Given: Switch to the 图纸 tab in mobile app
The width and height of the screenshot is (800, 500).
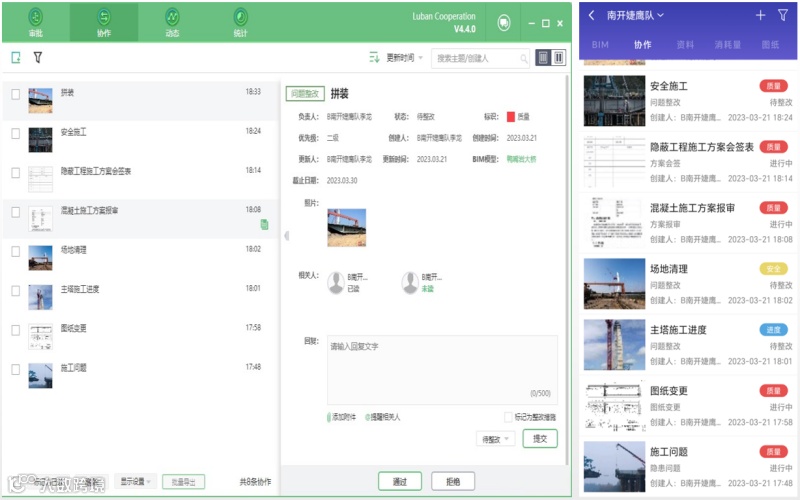Looking at the screenshot, I should click(770, 45).
